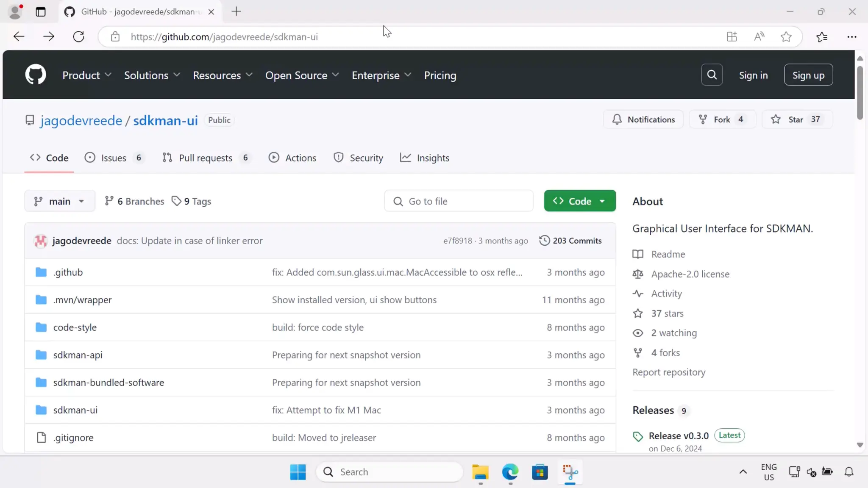Open the tab actions menu icon
Image resolution: width=868 pixels, height=488 pixels.
pyautogui.click(x=41, y=12)
